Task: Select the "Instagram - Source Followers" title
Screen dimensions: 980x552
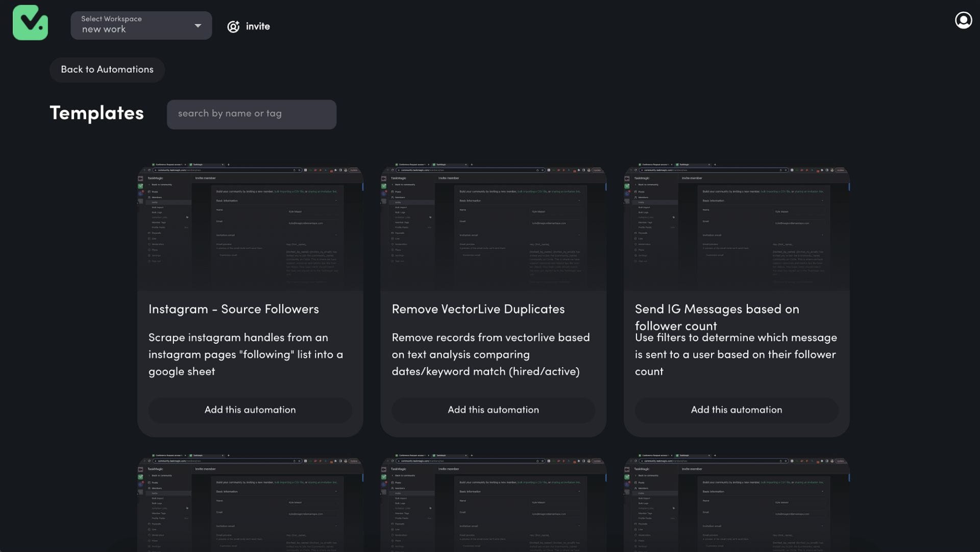Action: (x=233, y=309)
